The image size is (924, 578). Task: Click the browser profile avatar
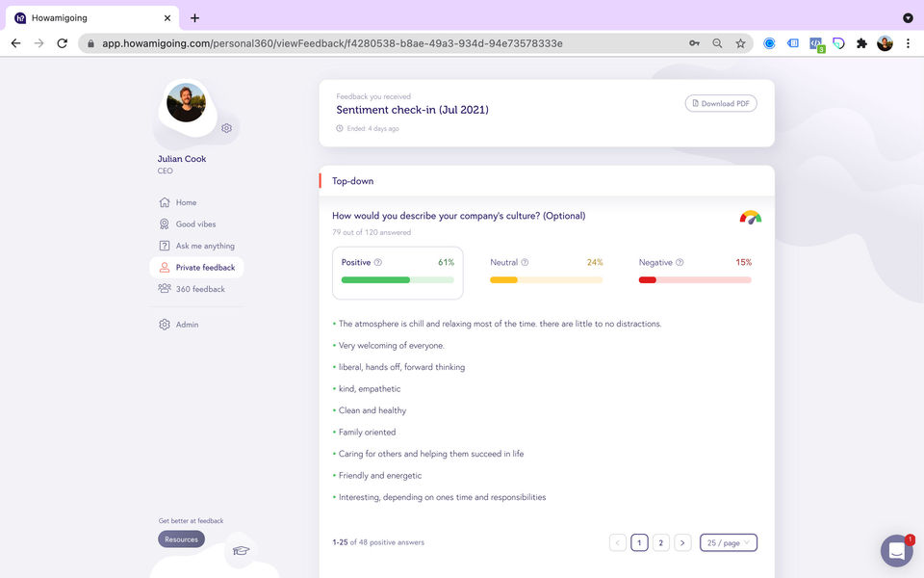885,43
